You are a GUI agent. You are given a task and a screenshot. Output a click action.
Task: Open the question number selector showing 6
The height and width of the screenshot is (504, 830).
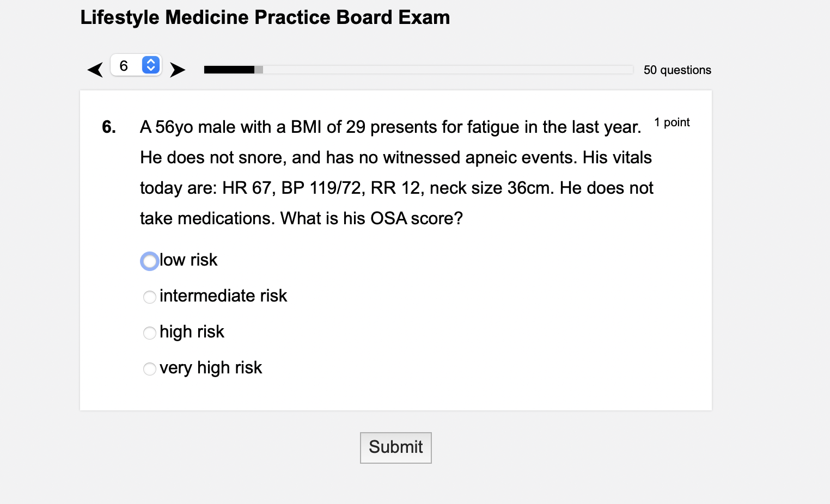[136, 65]
